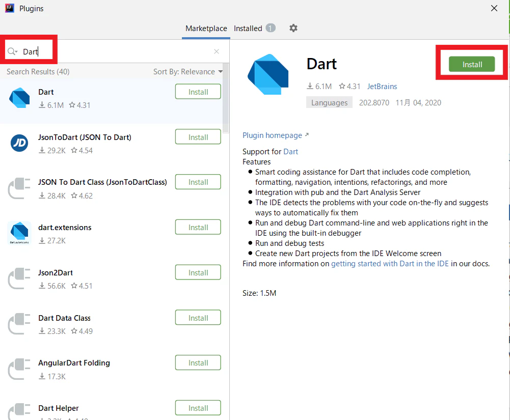Open getting started with Dart in the IDE link

[x=390, y=264]
